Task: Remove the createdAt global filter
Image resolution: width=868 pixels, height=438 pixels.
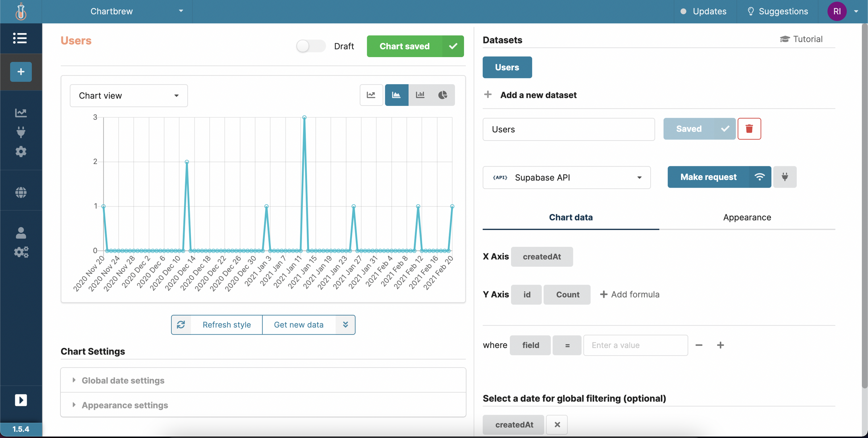Action: point(557,425)
